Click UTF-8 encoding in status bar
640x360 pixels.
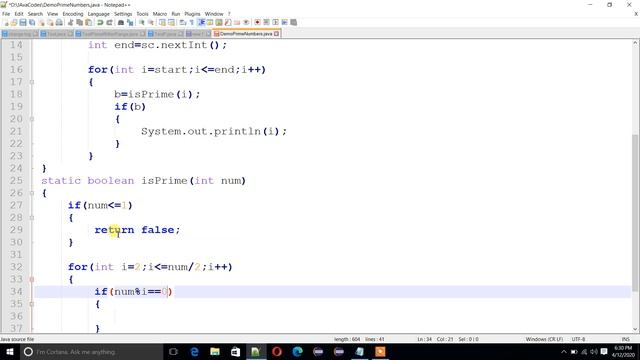pyautogui.click(x=578, y=339)
